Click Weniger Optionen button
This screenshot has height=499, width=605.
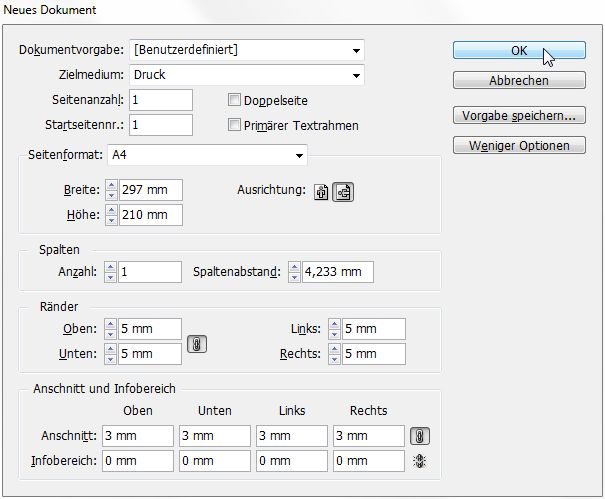(x=519, y=145)
